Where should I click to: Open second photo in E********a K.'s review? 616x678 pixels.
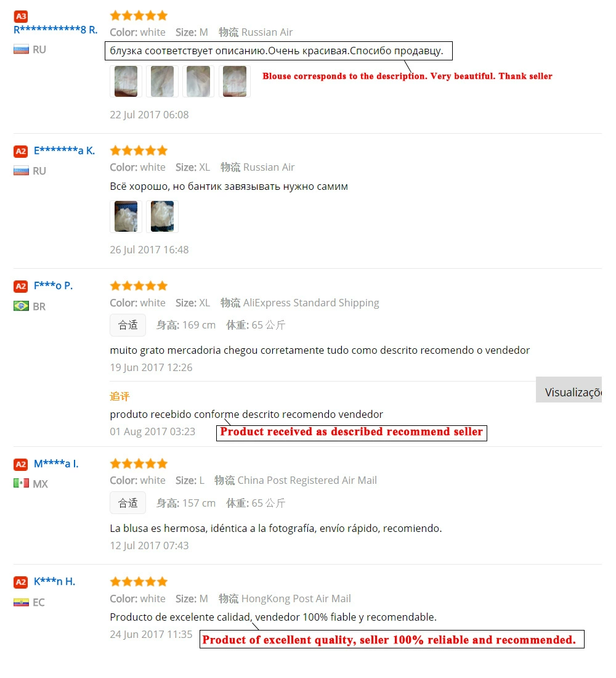tap(162, 216)
